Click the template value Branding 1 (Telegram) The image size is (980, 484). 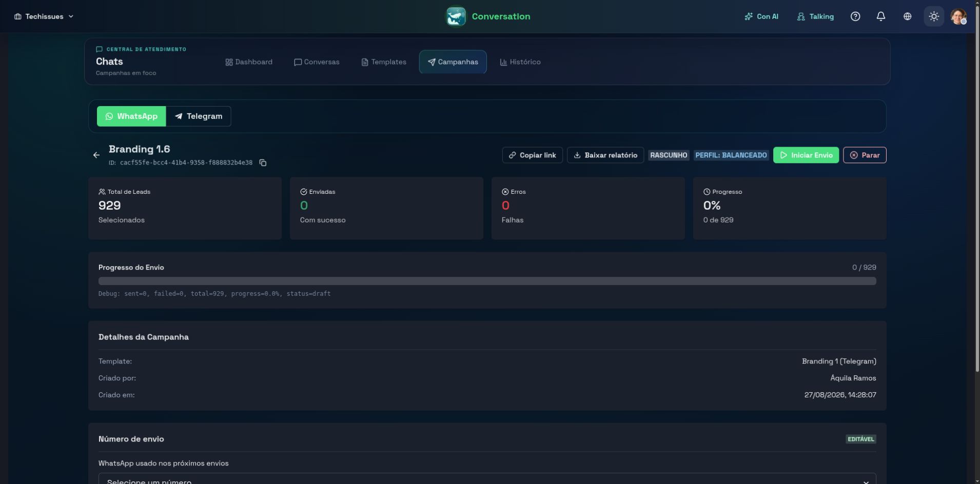pos(839,361)
